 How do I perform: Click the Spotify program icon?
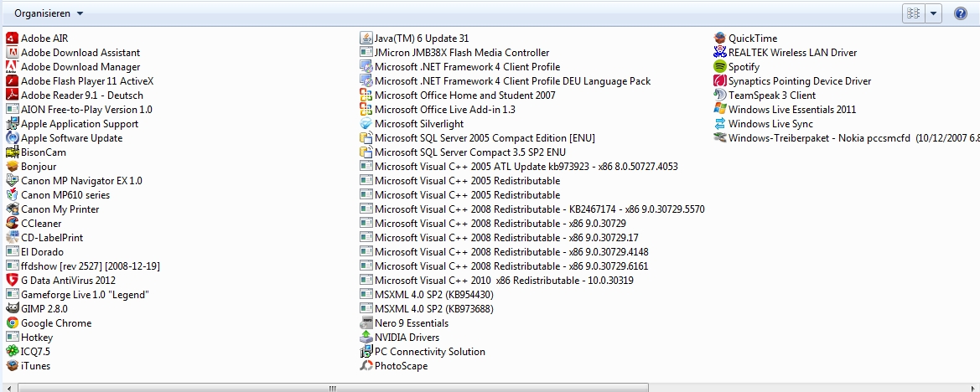point(719,67)
